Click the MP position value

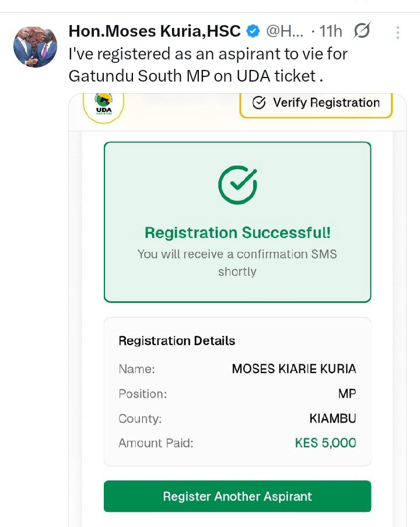tap(347, 394)
